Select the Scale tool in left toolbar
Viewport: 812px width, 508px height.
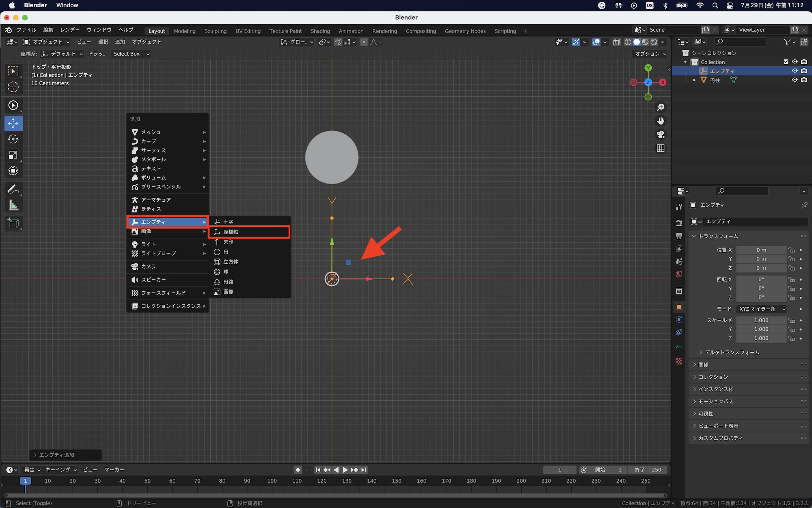[13, 155]
